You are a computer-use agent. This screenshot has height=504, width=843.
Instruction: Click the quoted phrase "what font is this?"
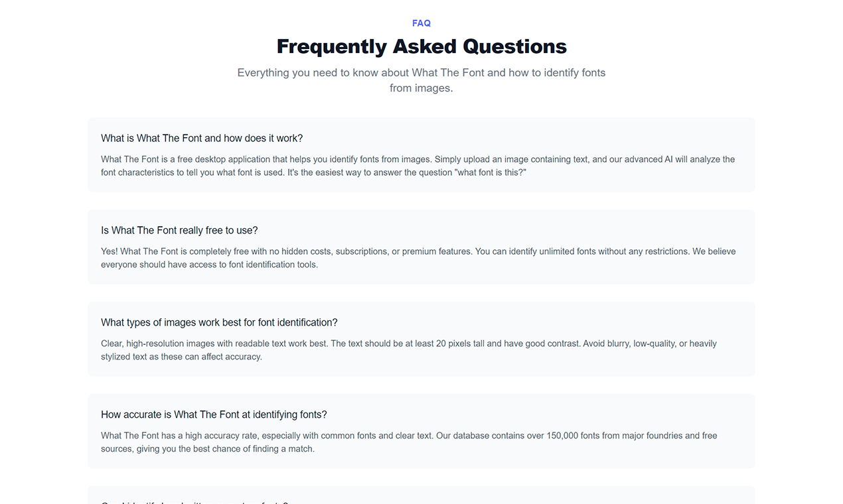pos(491,172)
